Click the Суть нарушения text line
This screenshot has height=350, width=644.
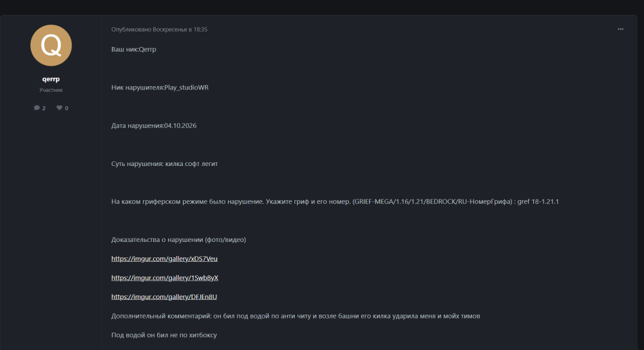164,163
